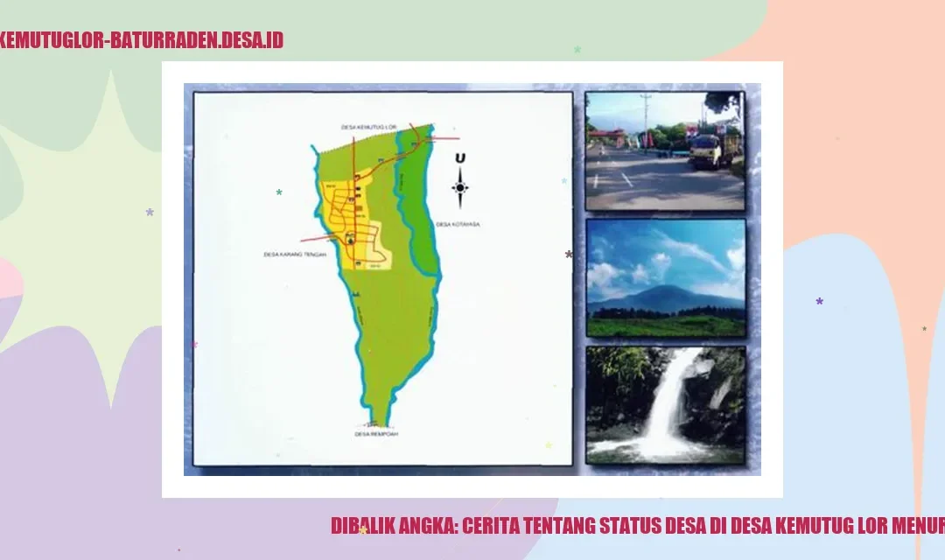Image resolution: width=945 pixels, height=560 pixels.
Task: Click the purple star on the right blue background
Action: [820, 302]
